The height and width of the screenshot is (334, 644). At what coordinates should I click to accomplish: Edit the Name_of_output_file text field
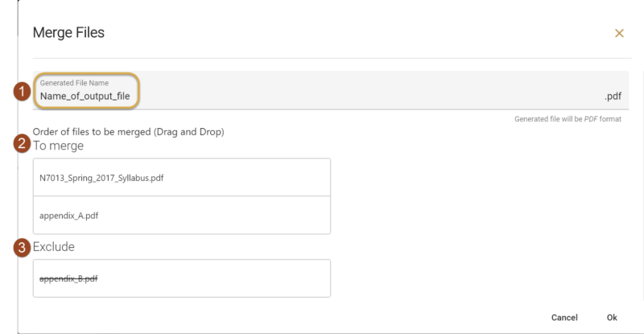coord(85,96)
